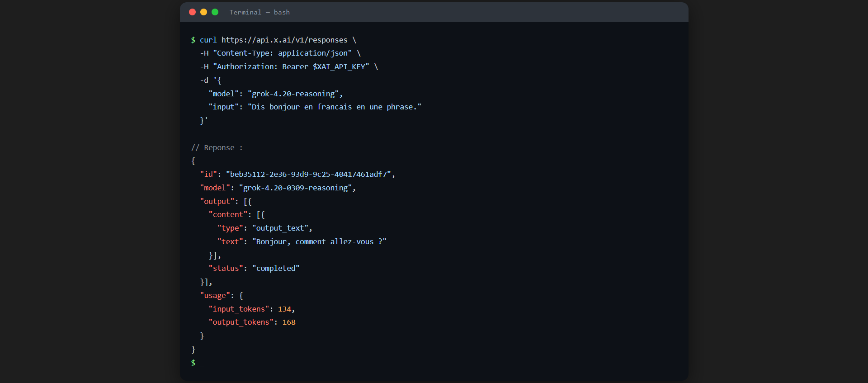This screenshot has height=383, width=868.
Task: Click the text value "Bonjour, comment allez-vous ?"
Action: 319,241
